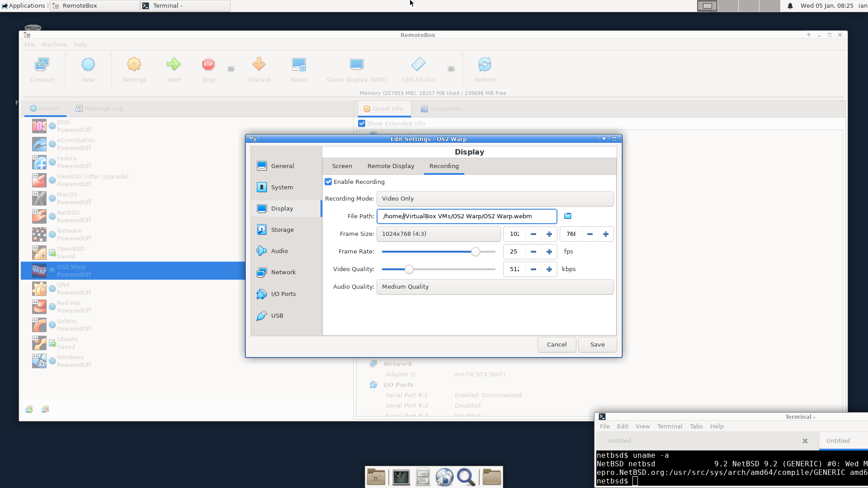Change Audio Quality from Medium Quality
The height and width of the screenshot is (488, 868).
click(495, 286)
